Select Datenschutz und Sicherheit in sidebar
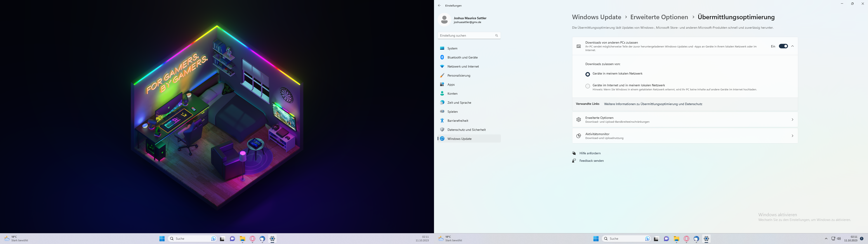 click(469, 130)
